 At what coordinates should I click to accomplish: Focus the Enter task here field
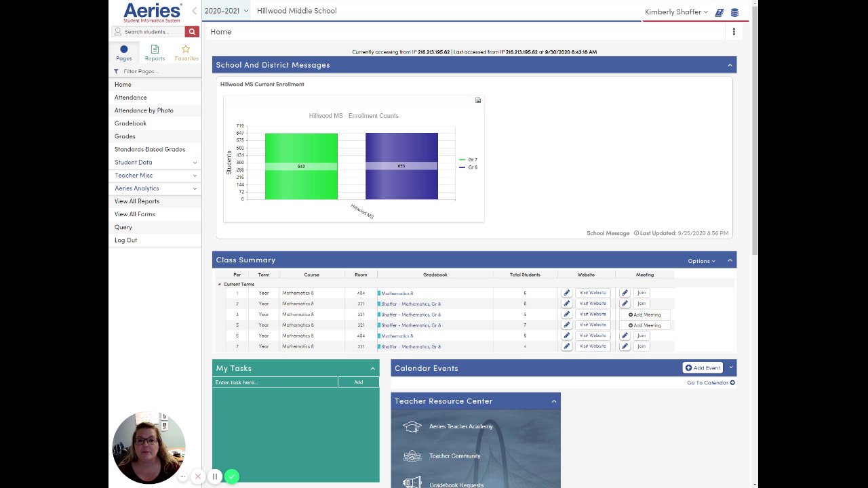point(275,382)
